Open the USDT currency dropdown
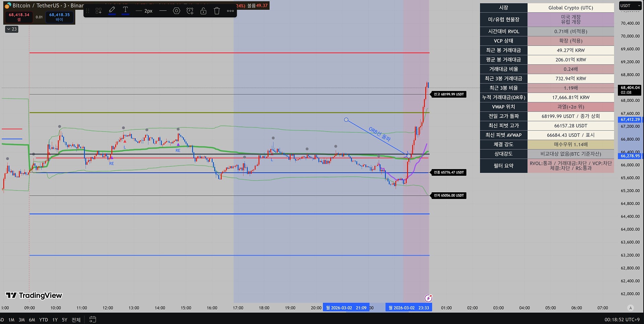Viewport: 644px width, 324px height. 630,6
